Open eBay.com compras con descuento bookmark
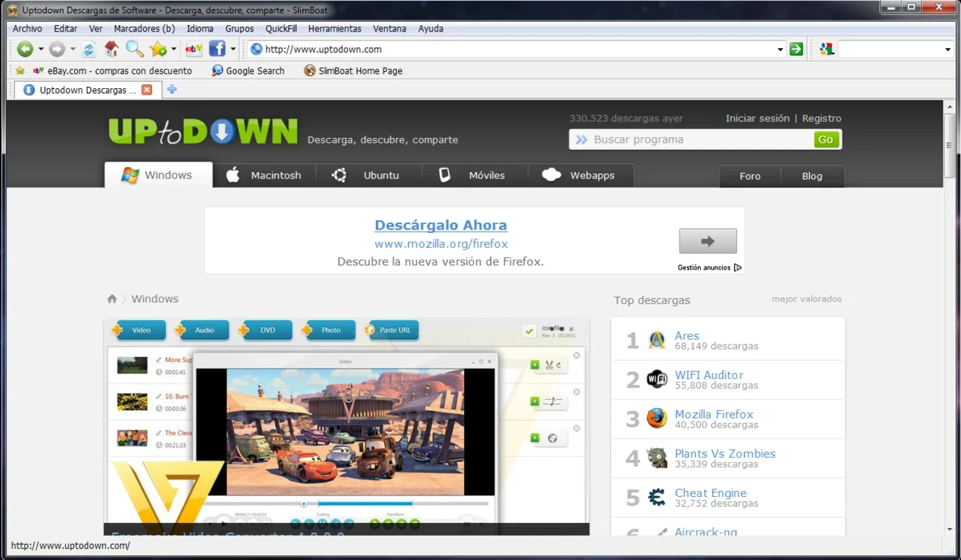The height and width of the screenshot is (560, 961). coord(113,71)
